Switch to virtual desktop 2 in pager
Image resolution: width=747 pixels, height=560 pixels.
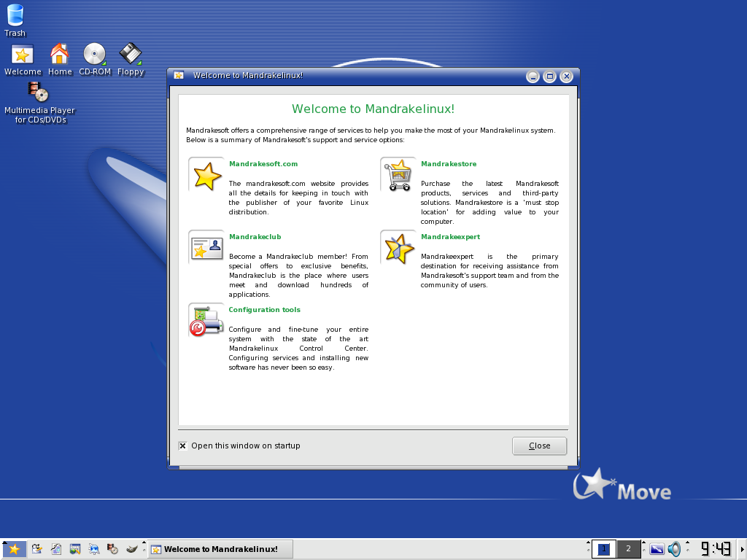pos(628,549)
